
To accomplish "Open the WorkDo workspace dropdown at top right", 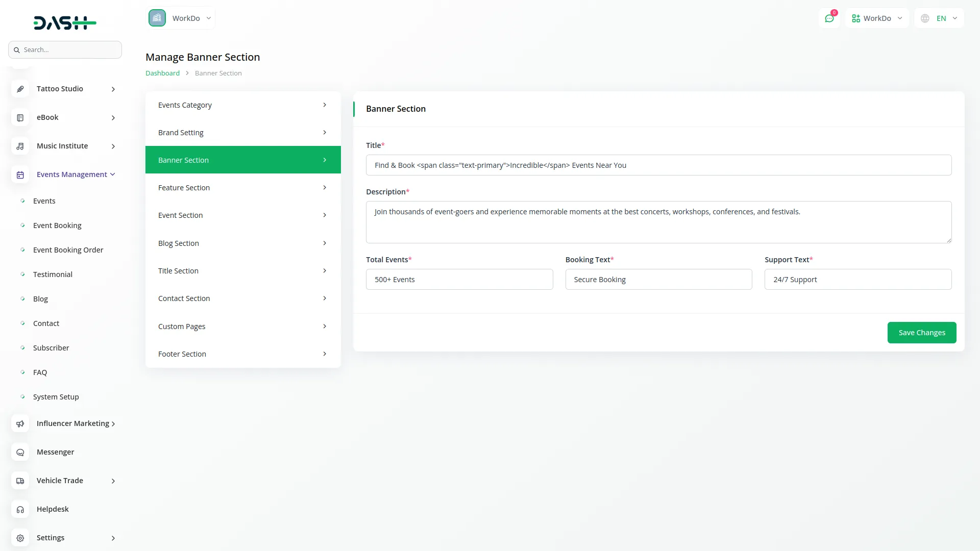I will click(x=877, y=18).
